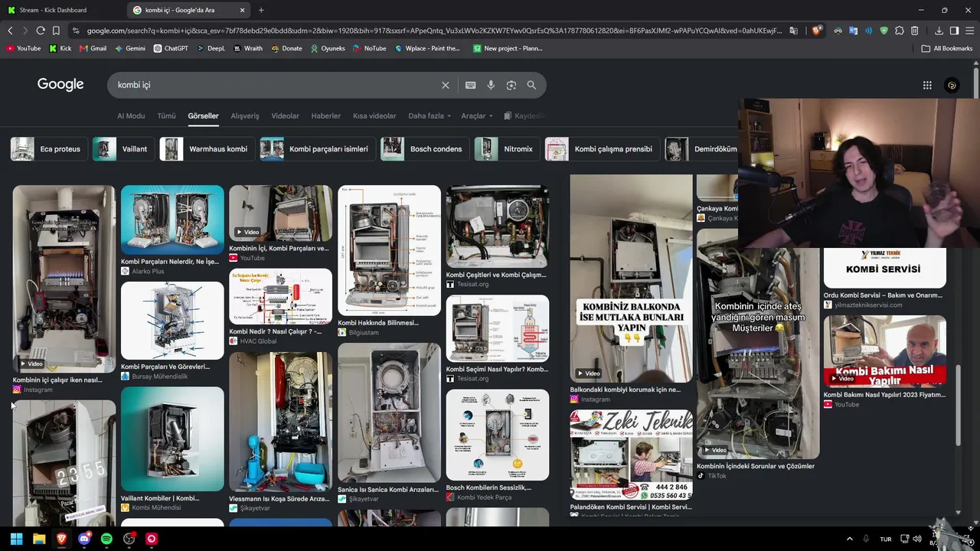
Task: Switch to the "AI Modu" search tab
Action: (131, 116)
